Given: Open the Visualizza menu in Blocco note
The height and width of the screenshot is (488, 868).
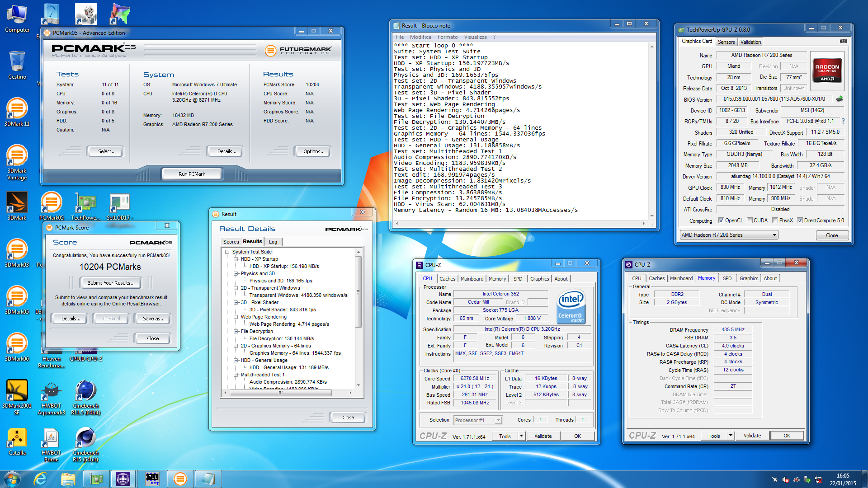Looking at the screenshot, I should point(475,37).
